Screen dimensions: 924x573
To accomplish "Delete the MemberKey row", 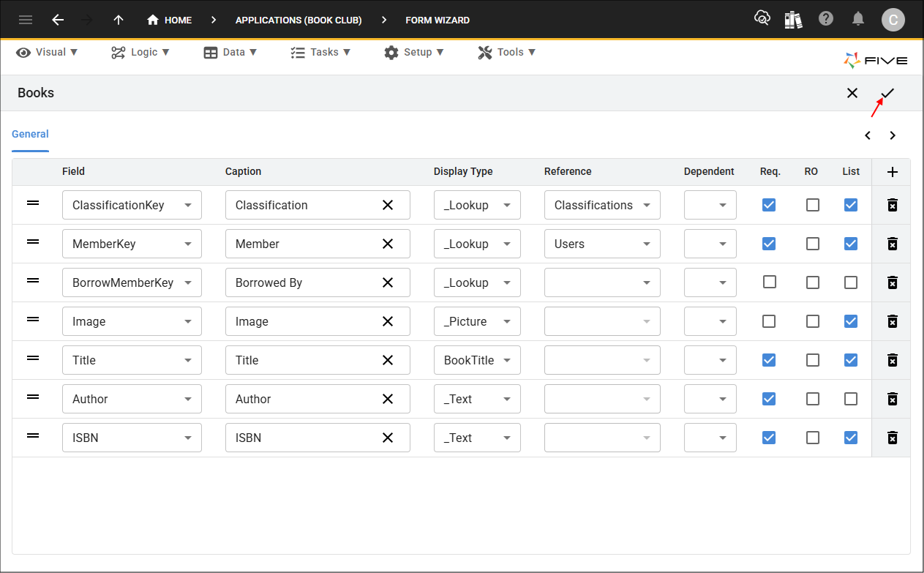I will [x=892, y=244].
